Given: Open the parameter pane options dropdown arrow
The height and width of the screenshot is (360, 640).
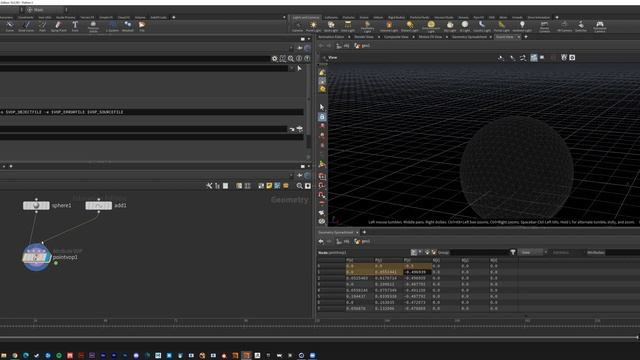Looking at the screenshot, I should [x=309, y=39].
